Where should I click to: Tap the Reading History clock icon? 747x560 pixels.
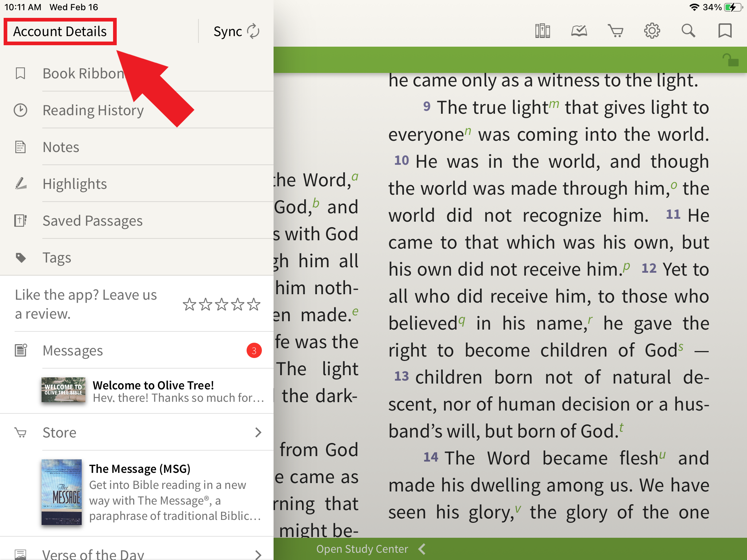point(20,110)
